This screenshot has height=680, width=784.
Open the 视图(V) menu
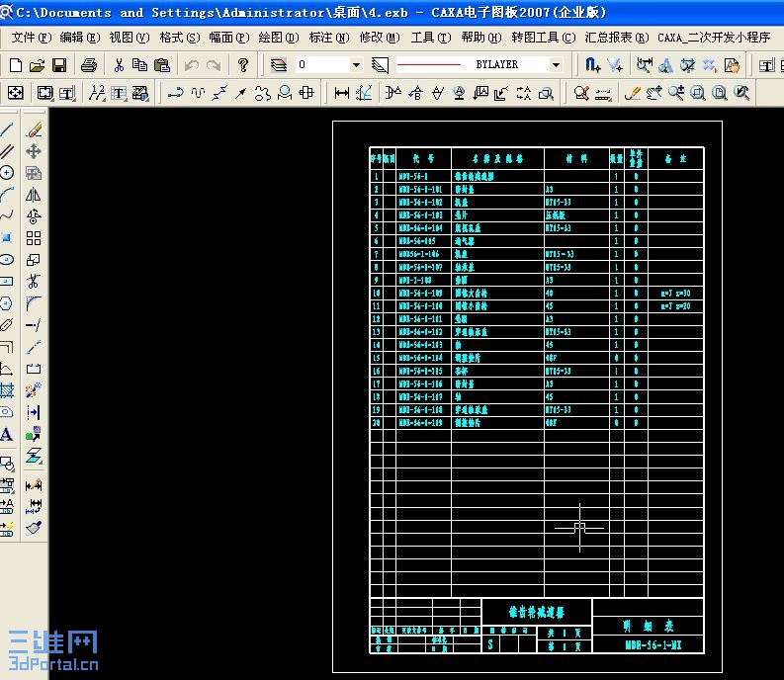130,38
